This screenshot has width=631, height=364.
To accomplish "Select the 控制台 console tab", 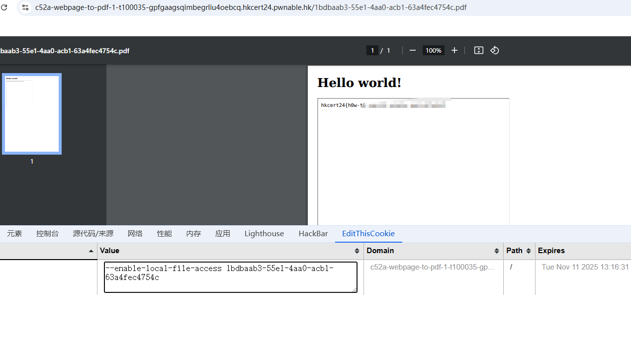I will click(x=47, y=234).
